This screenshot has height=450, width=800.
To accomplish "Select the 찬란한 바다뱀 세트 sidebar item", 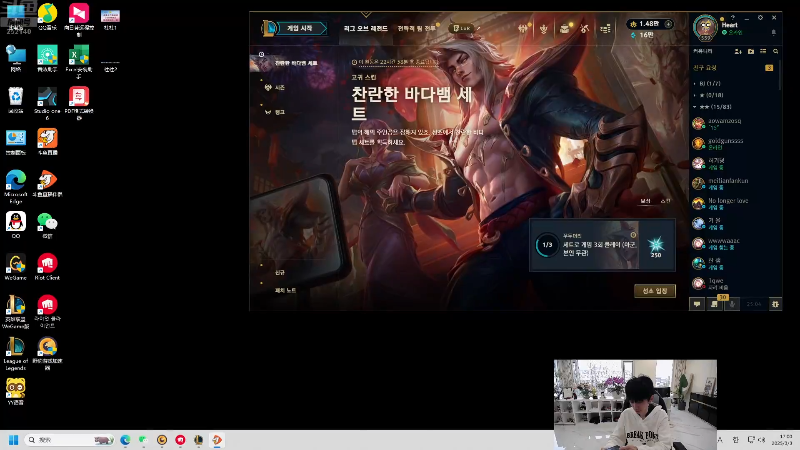I will click(296, 63).
